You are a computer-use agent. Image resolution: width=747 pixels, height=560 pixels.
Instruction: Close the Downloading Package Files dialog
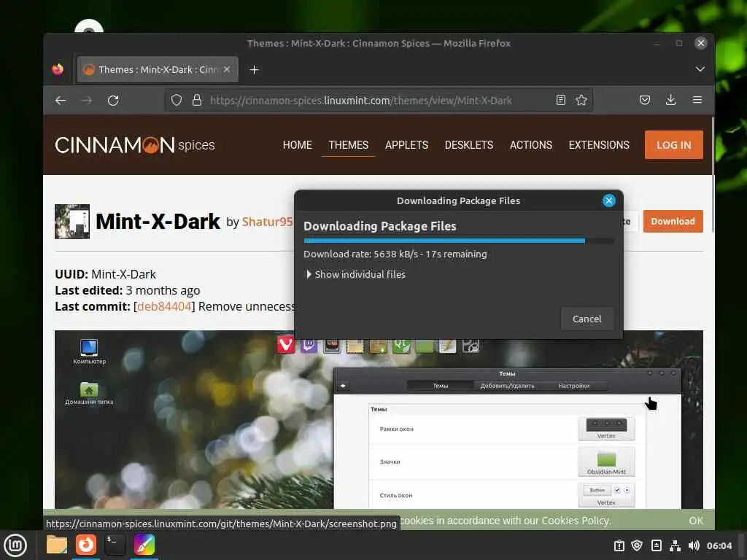pyautogui.click(x=609, y=201)
